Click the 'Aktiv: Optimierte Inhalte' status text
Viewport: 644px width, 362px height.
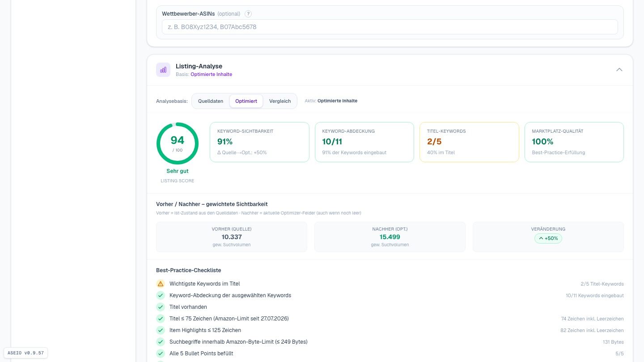[331, 101]
